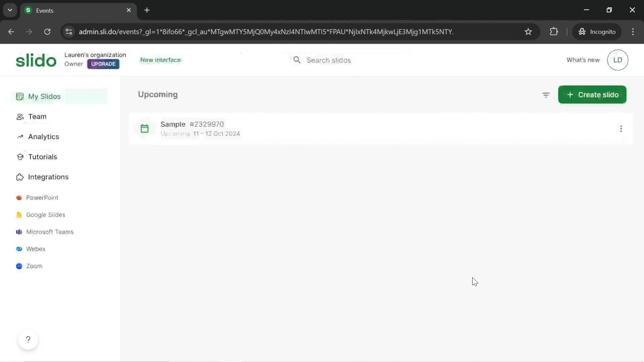The image size is (644, 362).
Task: Select the Google Slides integration icon
Action: pos(19,214)
